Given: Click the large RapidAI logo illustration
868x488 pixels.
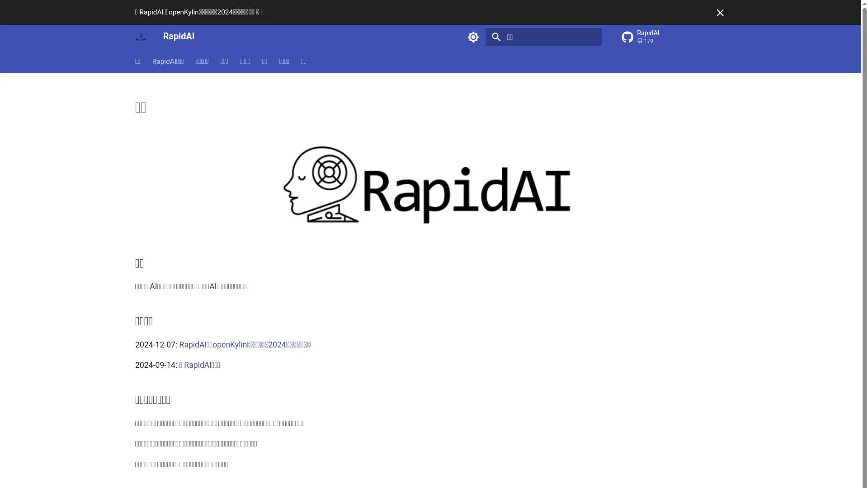Looking at the screenshot, I should coord(426,185).
